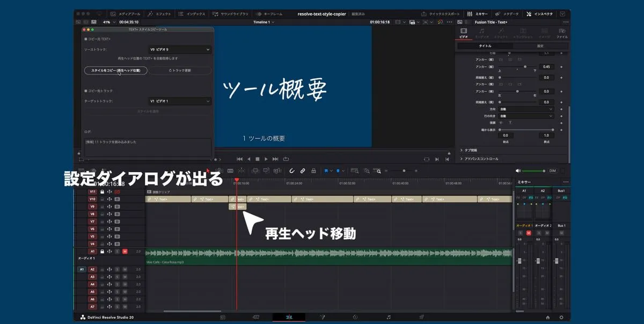Click the timeline zoom slider handle

404,171
